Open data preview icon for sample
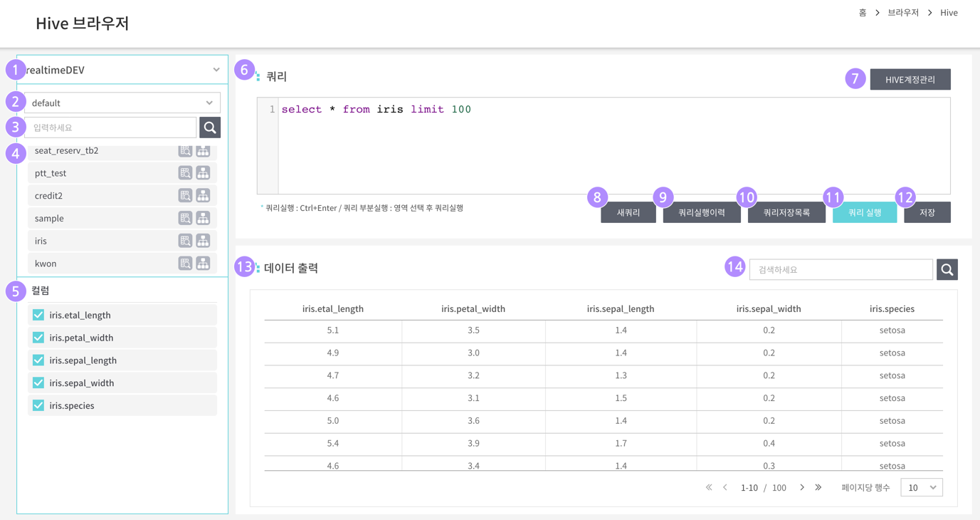980x520 pixels. click(x=185, y=218)
